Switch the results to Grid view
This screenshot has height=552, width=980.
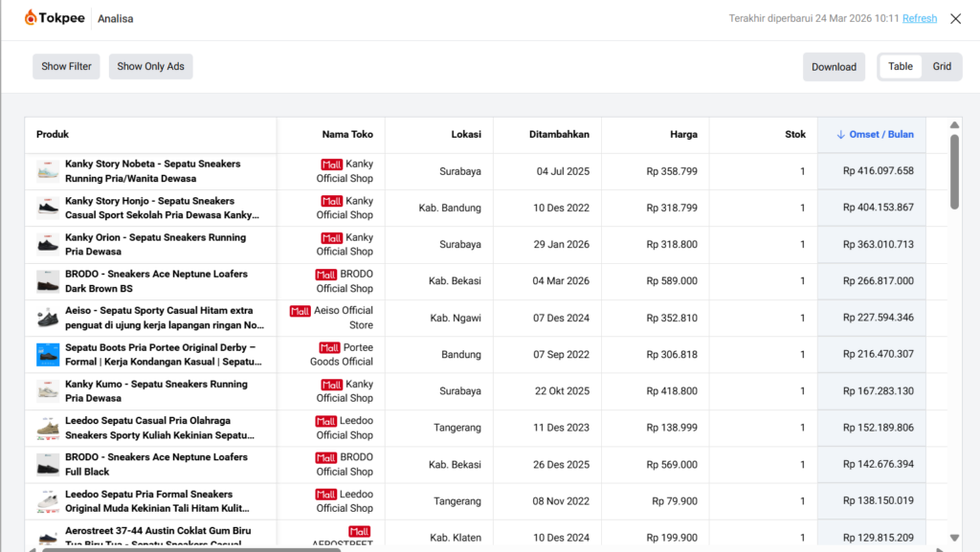(942, 67)
